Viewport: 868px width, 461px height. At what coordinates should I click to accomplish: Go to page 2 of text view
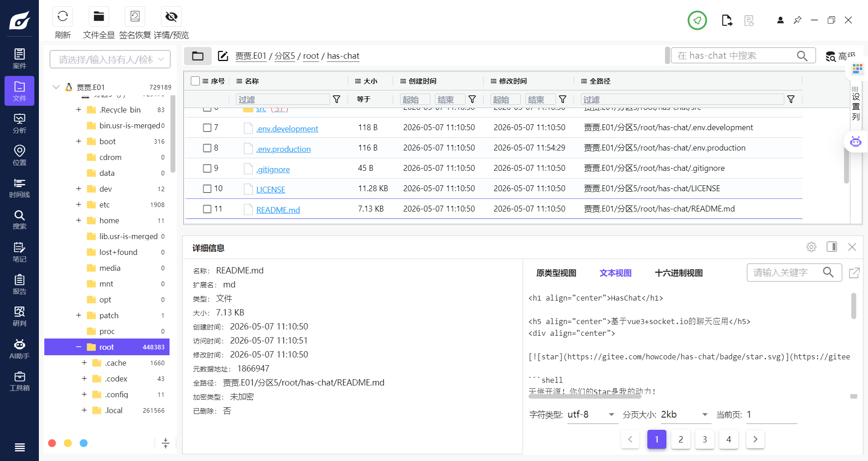[681, 439]
